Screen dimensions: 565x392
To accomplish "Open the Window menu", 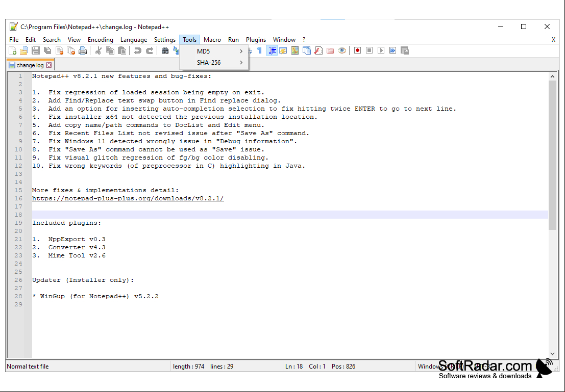I will (x=284, y=40).
